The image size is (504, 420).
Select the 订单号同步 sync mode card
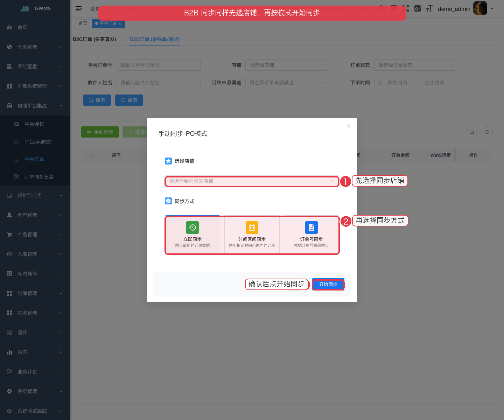click(311, 234)
